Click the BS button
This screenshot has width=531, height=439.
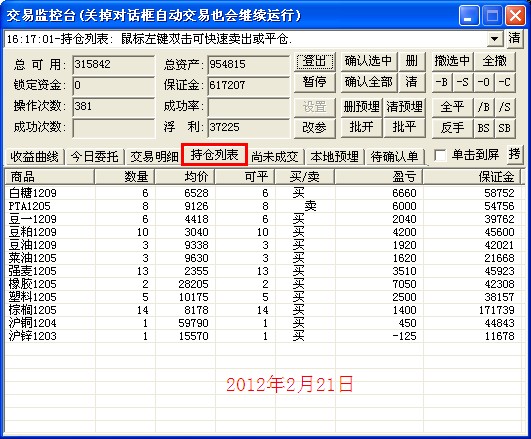[x=484, y=128]
